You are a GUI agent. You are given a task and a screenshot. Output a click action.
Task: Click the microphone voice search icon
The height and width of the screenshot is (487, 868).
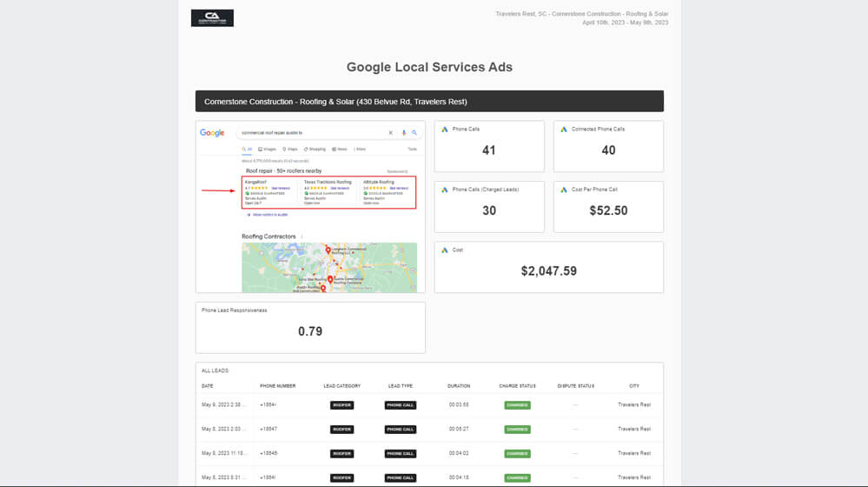(403, 133)
